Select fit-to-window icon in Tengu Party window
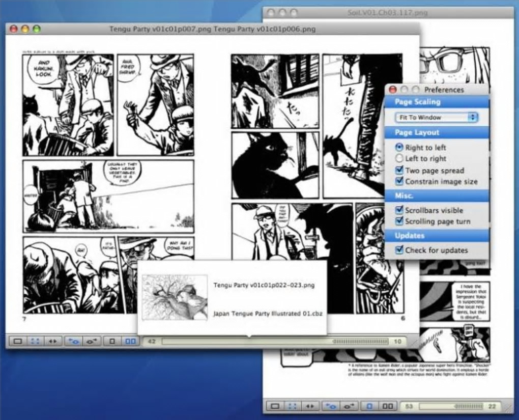519x420 pixels. point(35,341)
